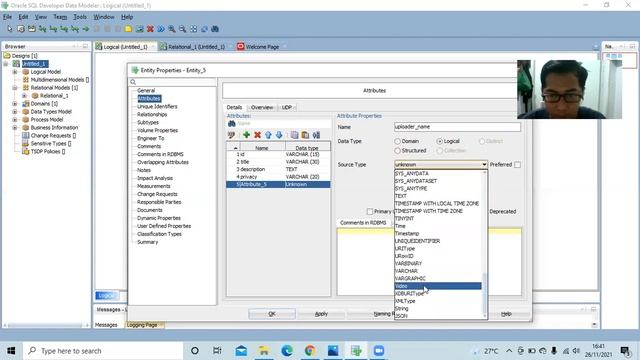The height and width of the screenshot is (360, 640).
Task: Click the Zoom In magnifier icon
Action: tap(172, 29)
